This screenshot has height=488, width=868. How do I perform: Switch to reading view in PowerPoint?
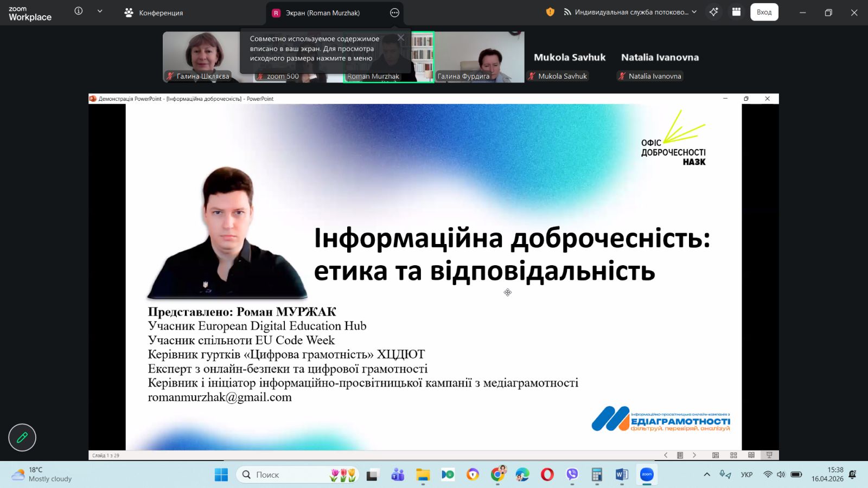[751, 455]
